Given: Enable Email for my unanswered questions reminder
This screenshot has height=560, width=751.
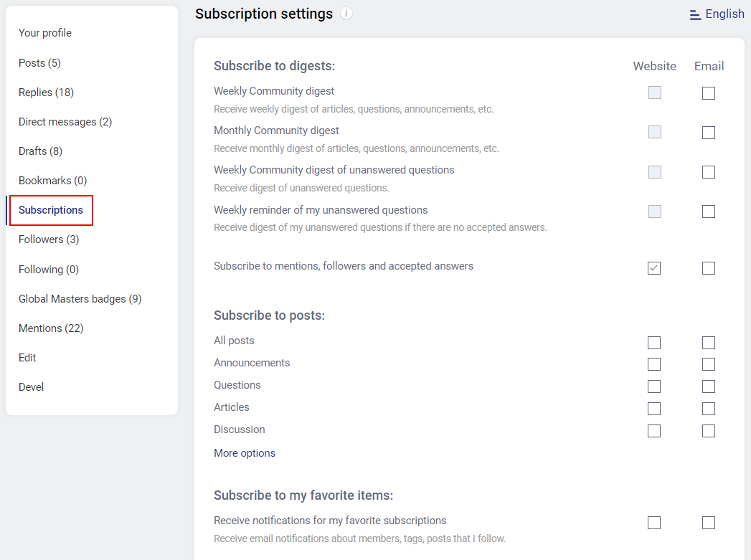Looking at the screenshot, I should click(x=709, y=212).
